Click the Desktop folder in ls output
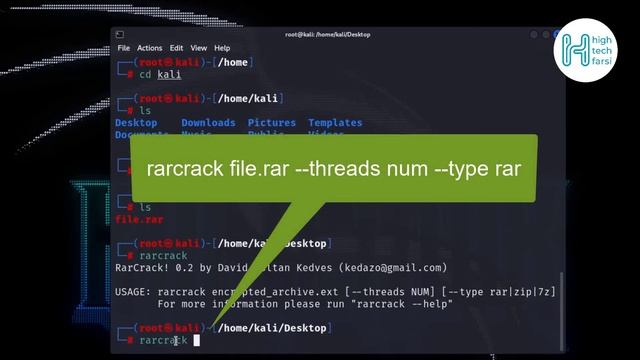 136,123
